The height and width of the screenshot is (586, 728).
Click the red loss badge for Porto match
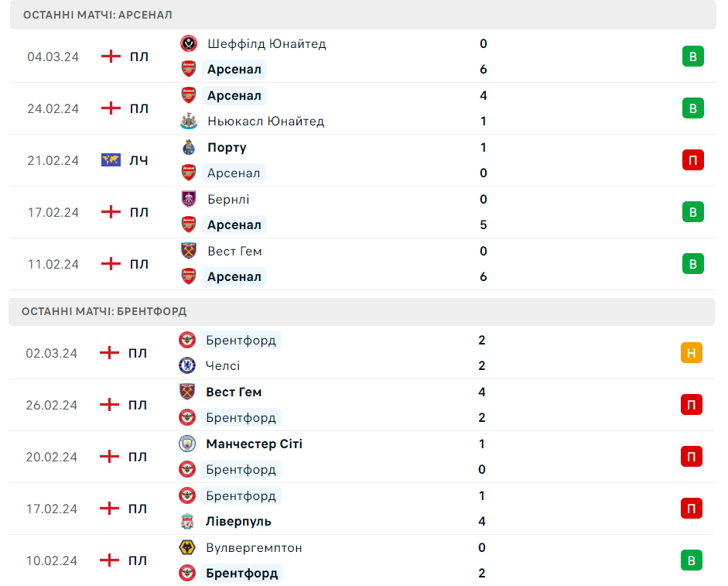pyautogui.click(x=692, y=160)
